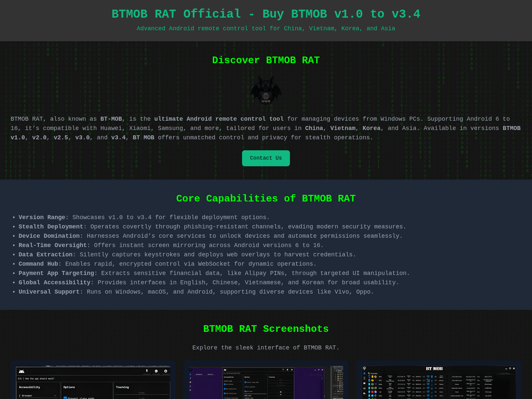Click the add-user icon in BT MOB sidebar

click(x=364, y=393)
